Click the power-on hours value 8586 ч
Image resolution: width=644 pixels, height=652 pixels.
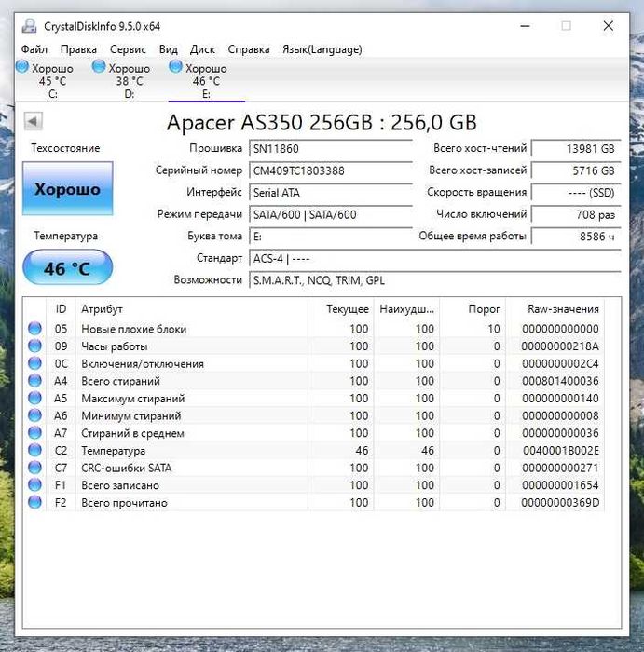[x=576, y=237]
